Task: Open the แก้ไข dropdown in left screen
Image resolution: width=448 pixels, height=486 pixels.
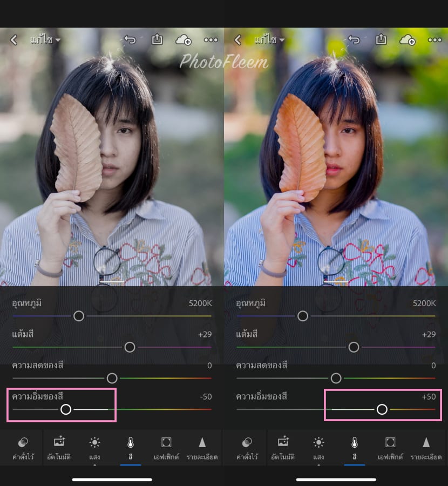Action: click(45, 39)
